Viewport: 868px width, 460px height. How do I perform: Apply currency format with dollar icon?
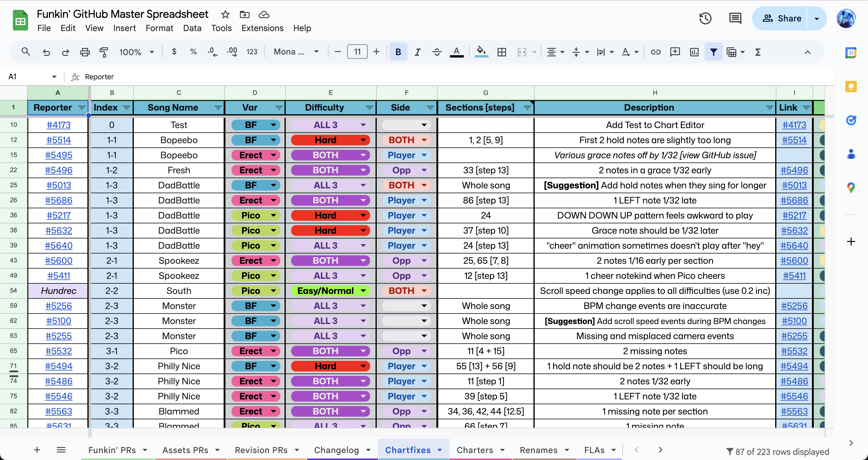(174, 52)
